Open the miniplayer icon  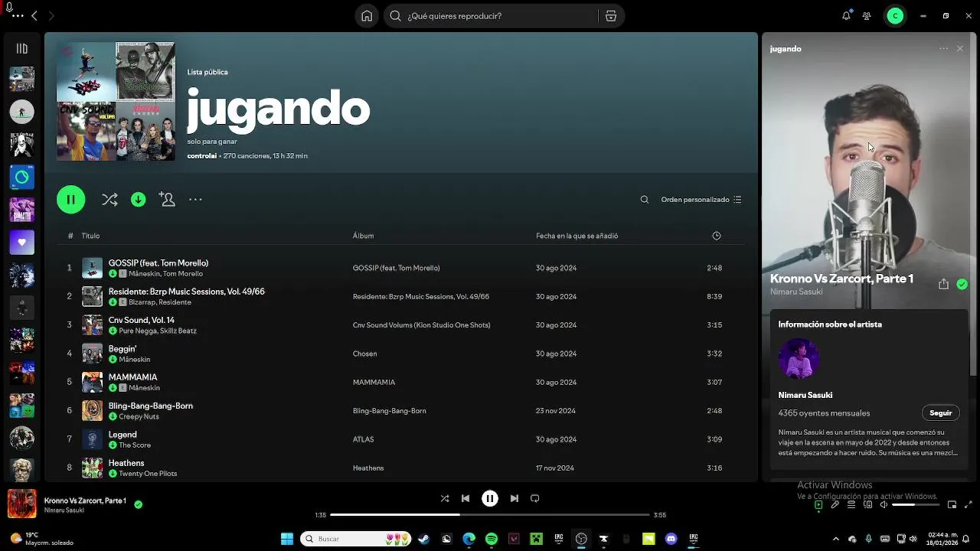pyautogui.click(x=952, y=505)
